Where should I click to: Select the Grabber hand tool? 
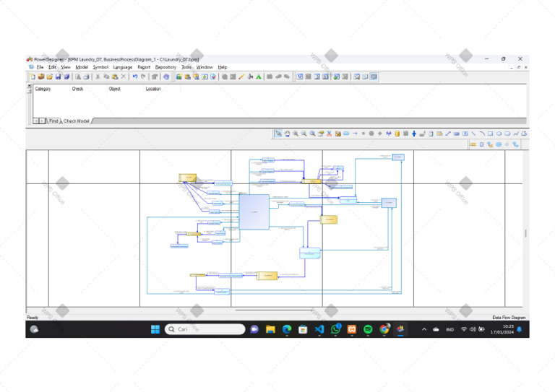287,134
